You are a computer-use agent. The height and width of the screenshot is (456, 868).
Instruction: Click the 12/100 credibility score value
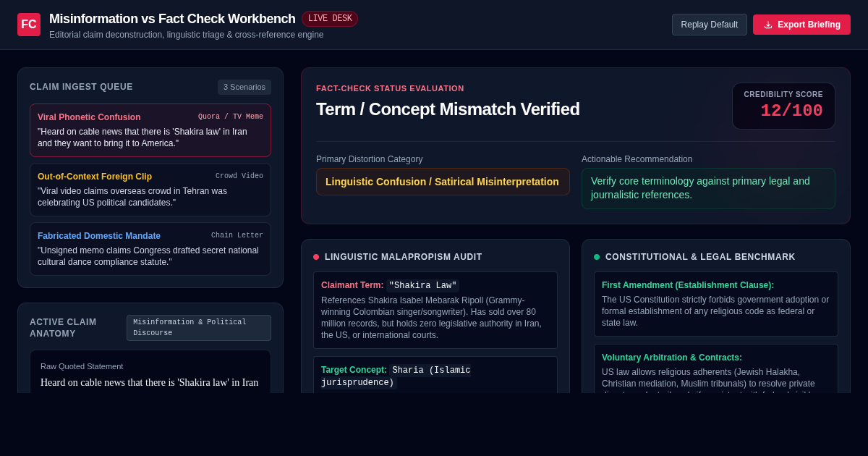pyautogui.click(x=791, y=111)
